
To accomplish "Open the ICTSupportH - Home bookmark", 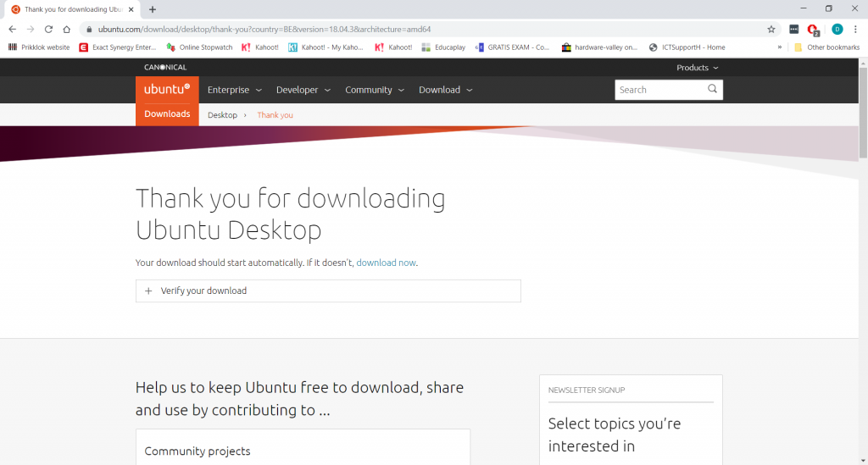I will [687, 47].
